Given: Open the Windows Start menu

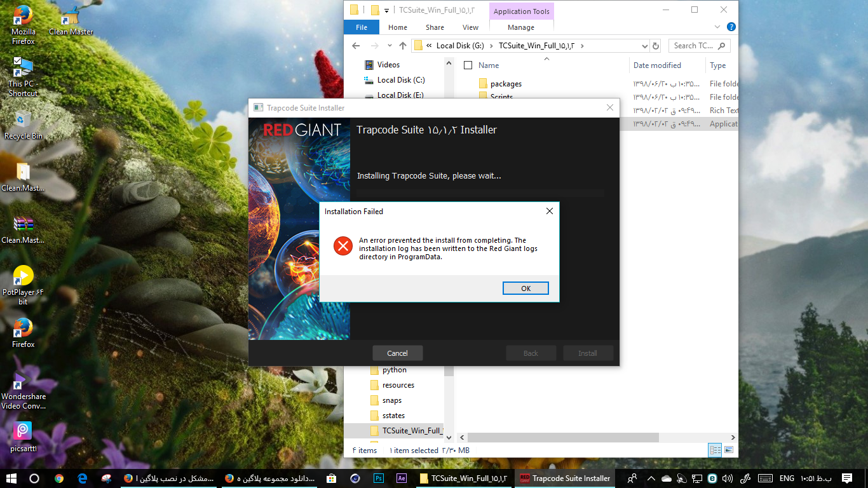Looking at the screenshot, I should tap(11, 478).
